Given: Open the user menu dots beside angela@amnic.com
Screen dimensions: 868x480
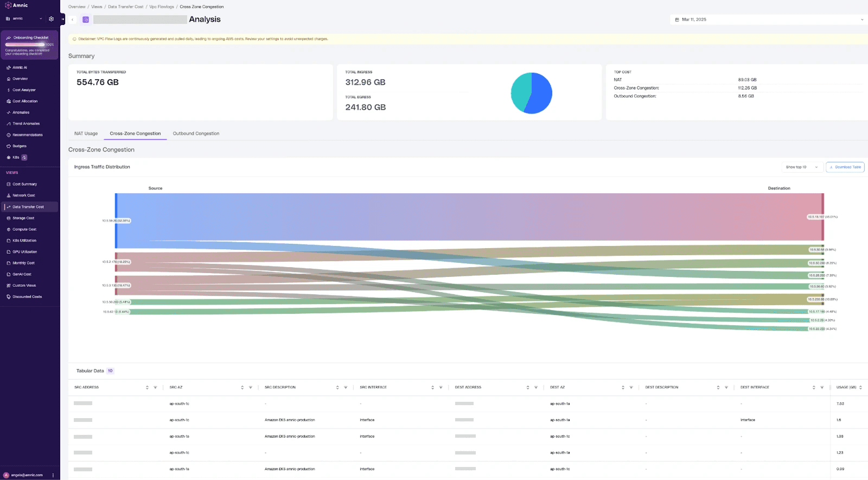Looking at the screenshot, I should 53,475.
